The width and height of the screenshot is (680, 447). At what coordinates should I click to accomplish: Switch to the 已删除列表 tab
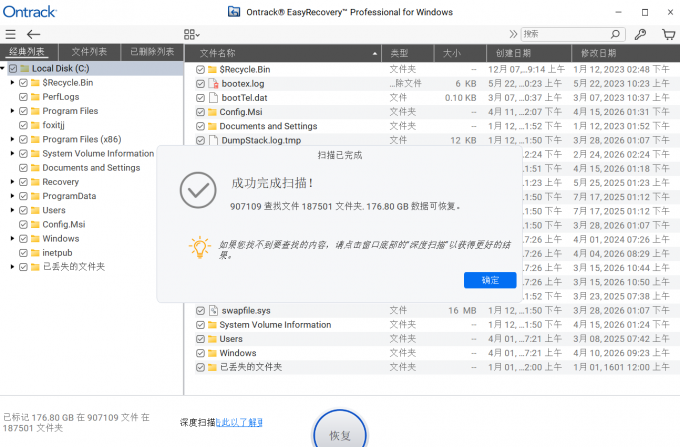coord(152,52)
